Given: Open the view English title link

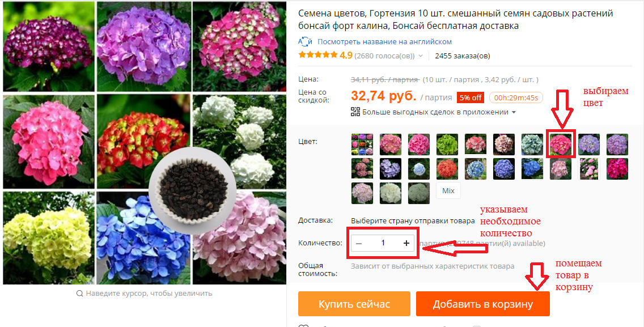Looking at the screenshot, I should point(384,41).
